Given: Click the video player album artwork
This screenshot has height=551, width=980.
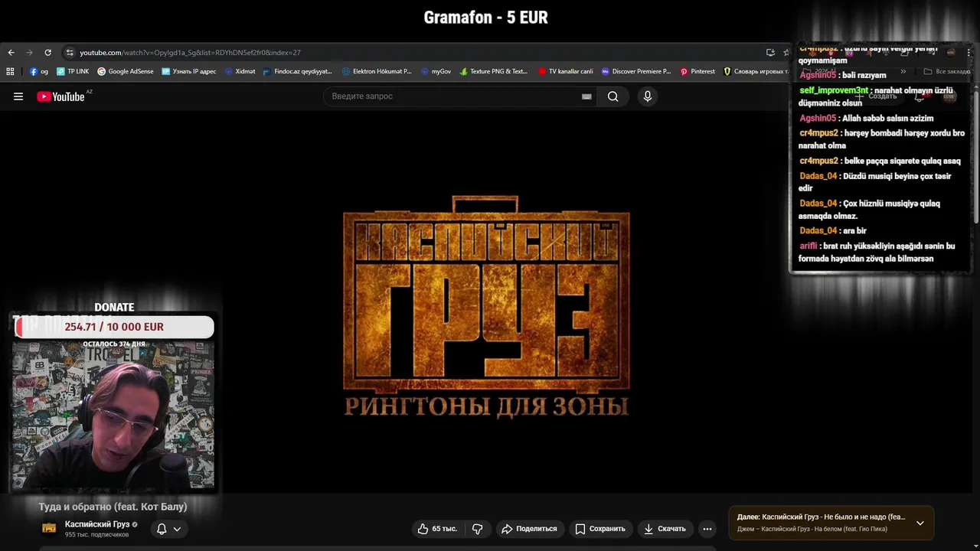Looking at the screenshot, I should coord(486,306).
